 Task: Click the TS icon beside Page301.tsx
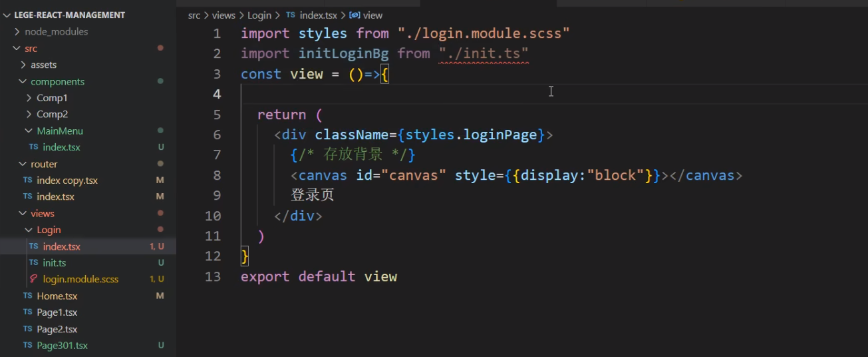coord(27,345)
